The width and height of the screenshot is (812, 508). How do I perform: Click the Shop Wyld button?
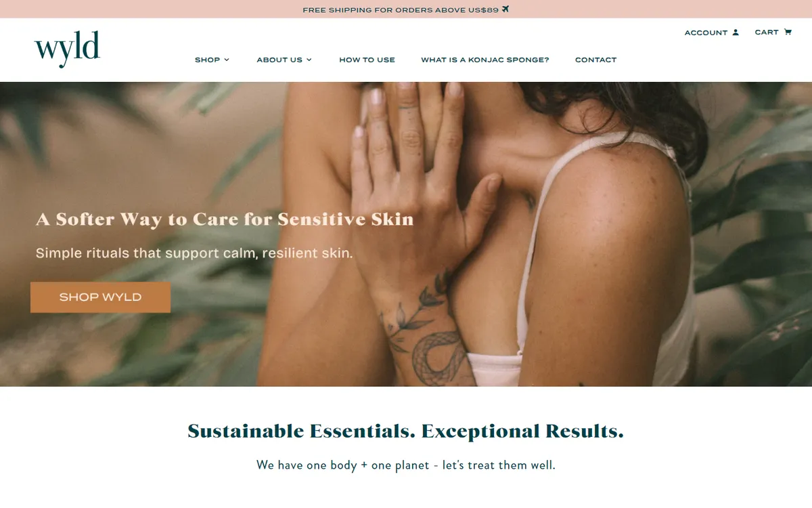point(100,297)
